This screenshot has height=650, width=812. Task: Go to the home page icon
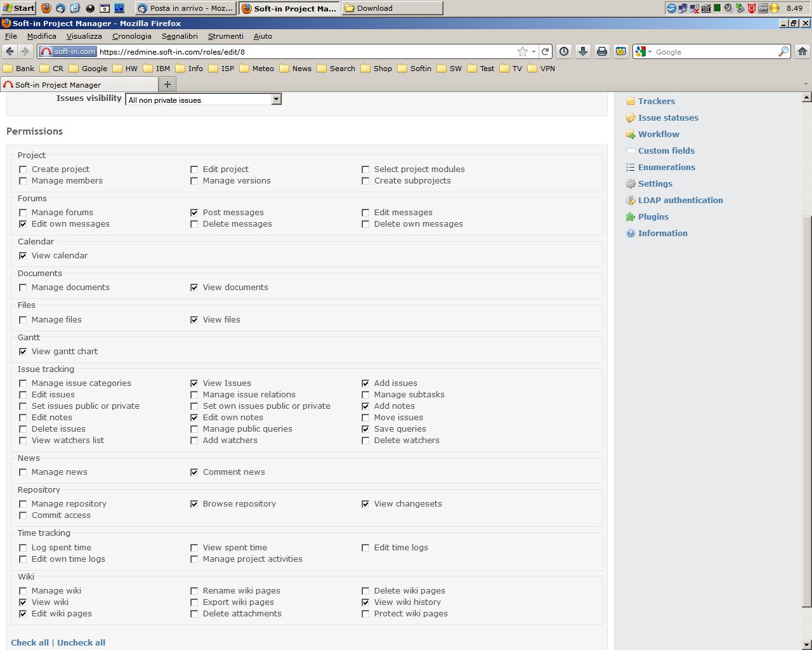click(x=802, y=51)
